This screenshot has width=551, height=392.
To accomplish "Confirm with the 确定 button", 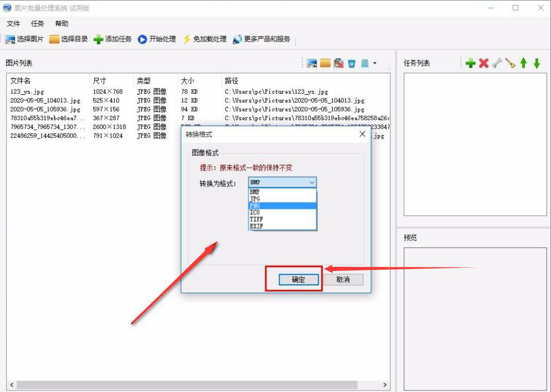I will coord(299,280).
